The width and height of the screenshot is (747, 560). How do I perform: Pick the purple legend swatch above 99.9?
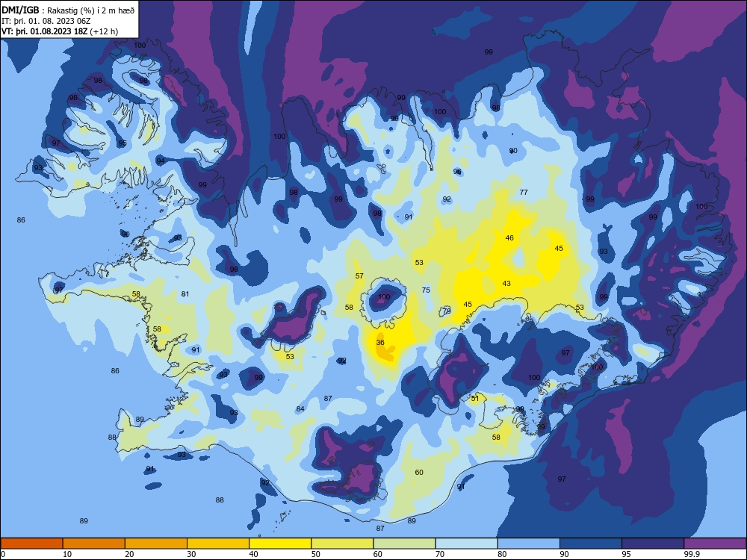[715, 544]
